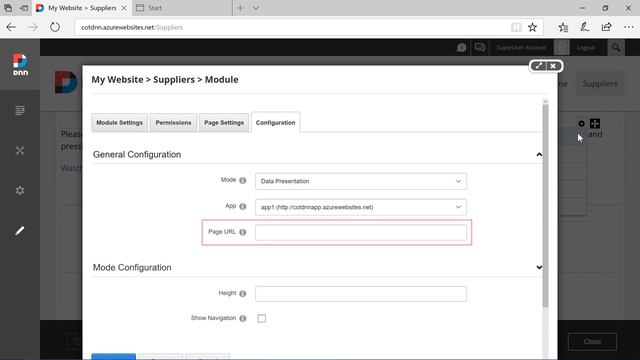Click the search magnifier icon
Viewport: 640px width, 360px height.
pyautogui.click(x=616, y=48)
